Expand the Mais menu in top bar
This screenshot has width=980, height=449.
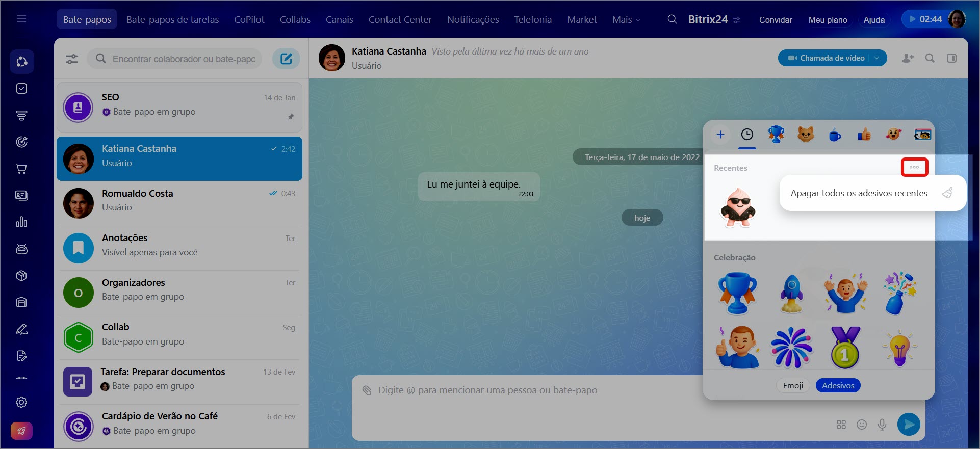tap(626, 19)
